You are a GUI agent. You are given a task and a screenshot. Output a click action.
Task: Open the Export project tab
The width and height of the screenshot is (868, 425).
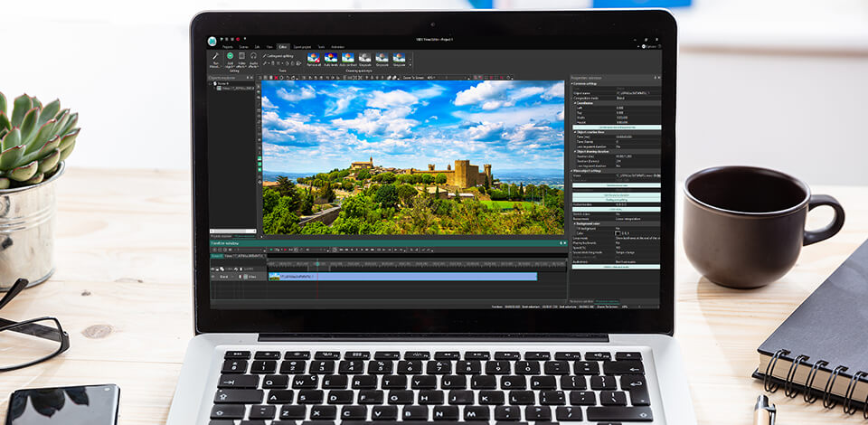[x=302, y=47]
